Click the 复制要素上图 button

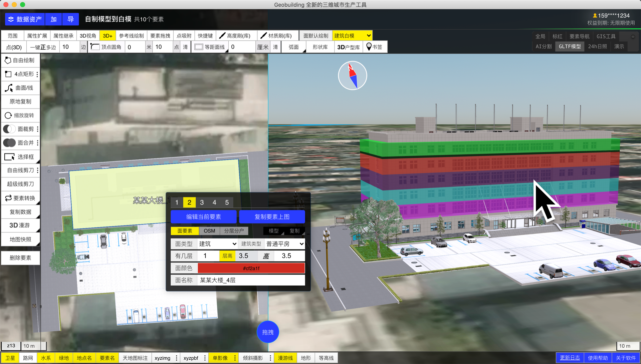272,217
